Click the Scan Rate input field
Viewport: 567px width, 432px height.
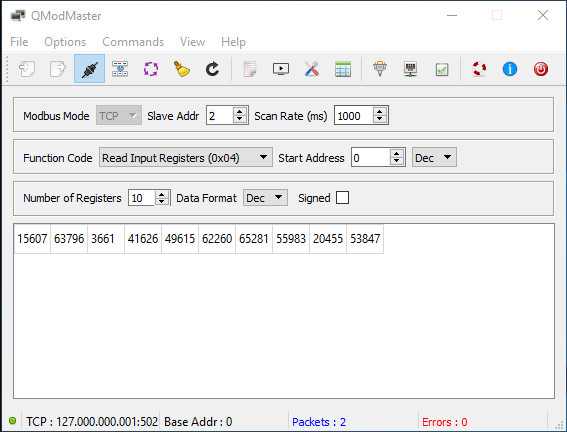click(354, 116)
